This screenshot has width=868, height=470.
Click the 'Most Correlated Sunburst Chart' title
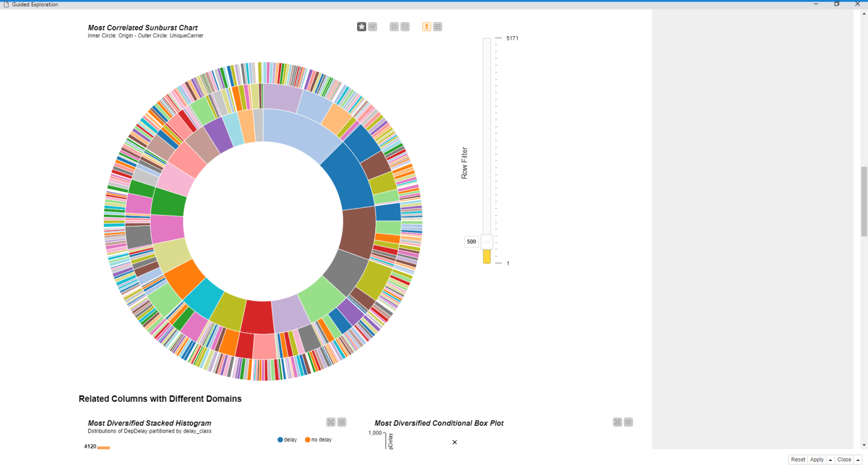coord(143,28)
